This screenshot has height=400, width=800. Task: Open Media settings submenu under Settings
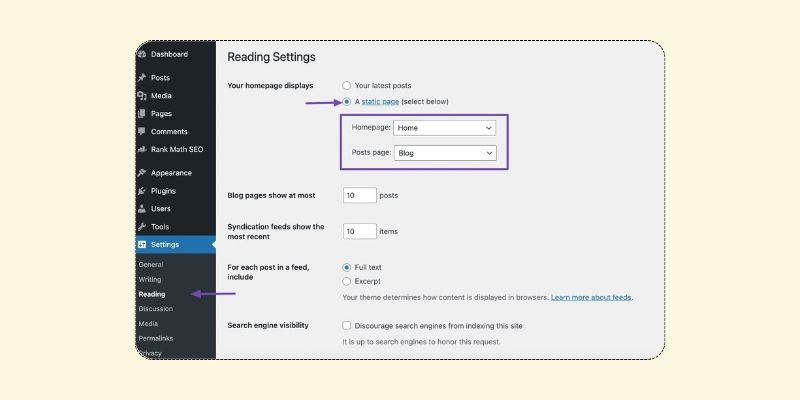(148, 323)
